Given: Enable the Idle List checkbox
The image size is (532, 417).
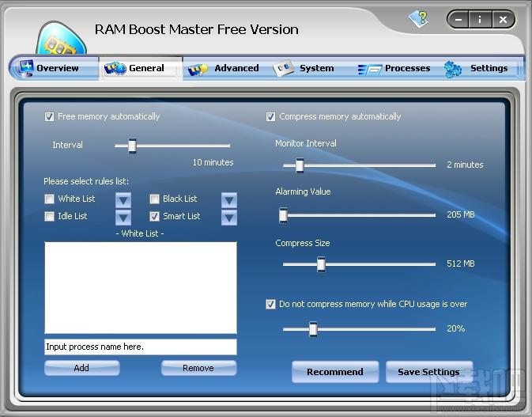Looking at the screenshot, I should [x=49, y=216].
